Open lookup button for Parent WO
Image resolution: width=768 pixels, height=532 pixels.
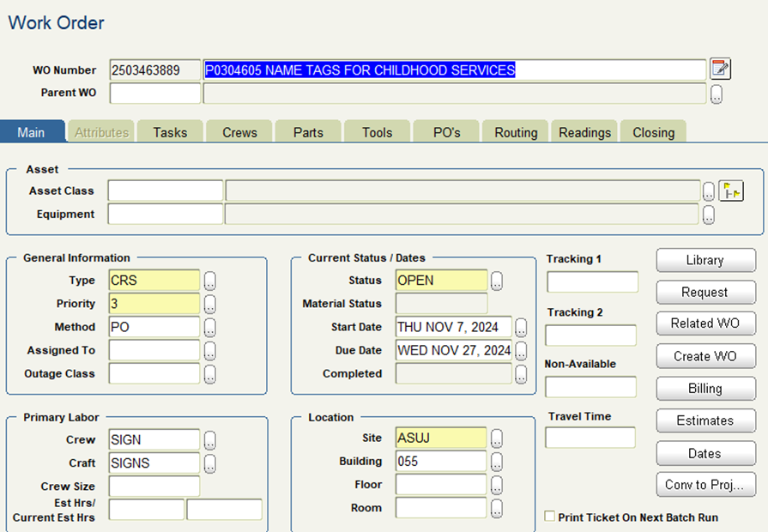pos(716,94)
